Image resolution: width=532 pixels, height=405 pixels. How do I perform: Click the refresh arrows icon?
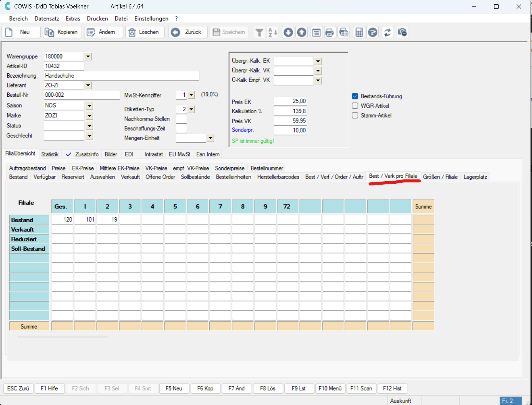pyautogui.click(x=388, y=33)
